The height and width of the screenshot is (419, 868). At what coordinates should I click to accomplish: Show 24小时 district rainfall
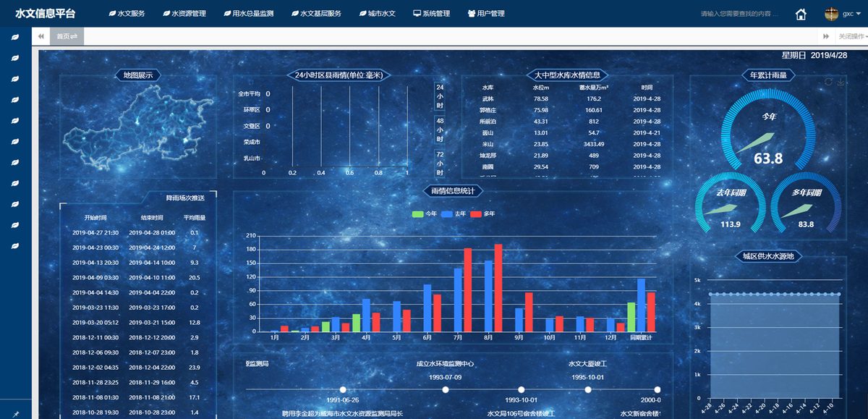[x=440, y=96]
